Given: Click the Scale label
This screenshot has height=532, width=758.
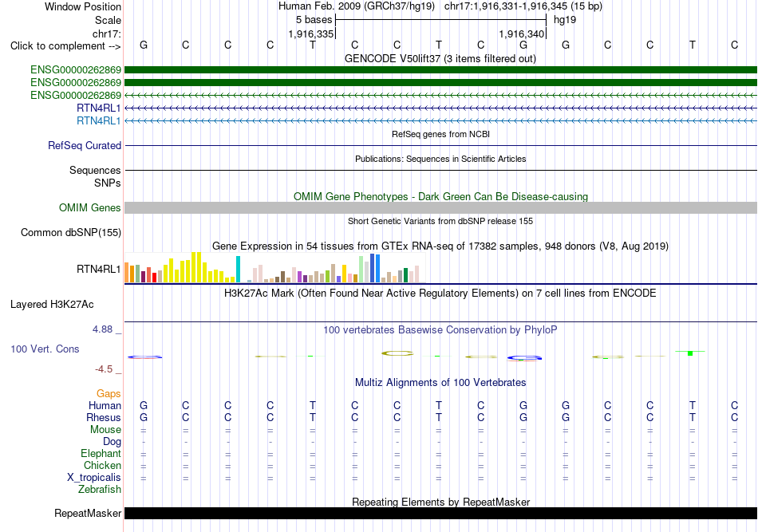Looking at the screenshot, I should click(x=108, y=20).
